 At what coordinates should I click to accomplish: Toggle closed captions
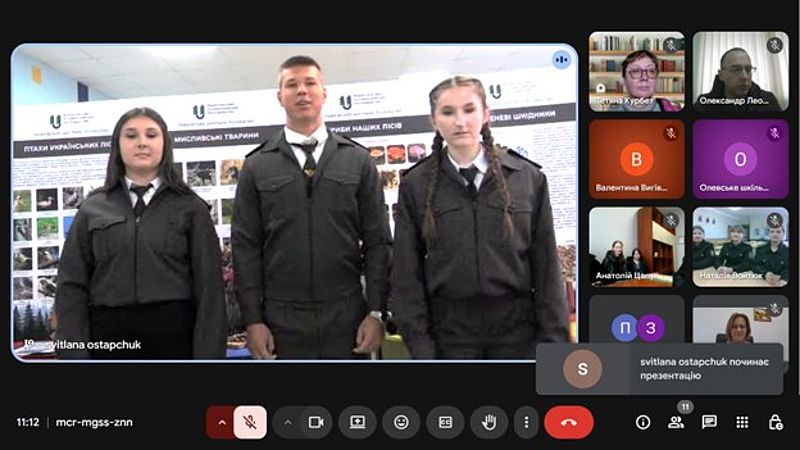[x=445, y=422]
